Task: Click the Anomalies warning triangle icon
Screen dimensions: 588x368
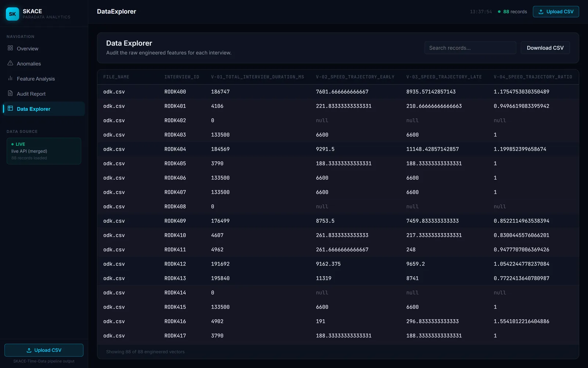Action: point(10,63)
